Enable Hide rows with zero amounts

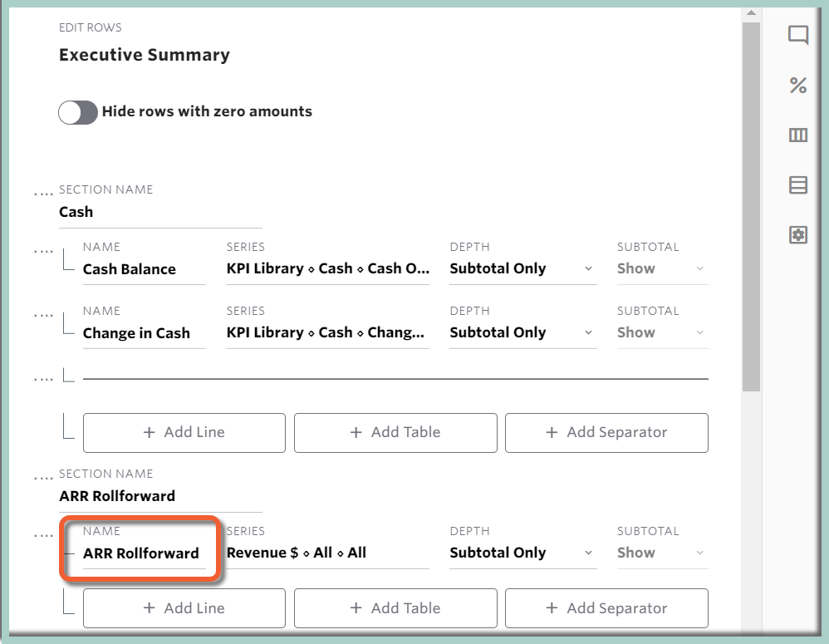[77, 111]
